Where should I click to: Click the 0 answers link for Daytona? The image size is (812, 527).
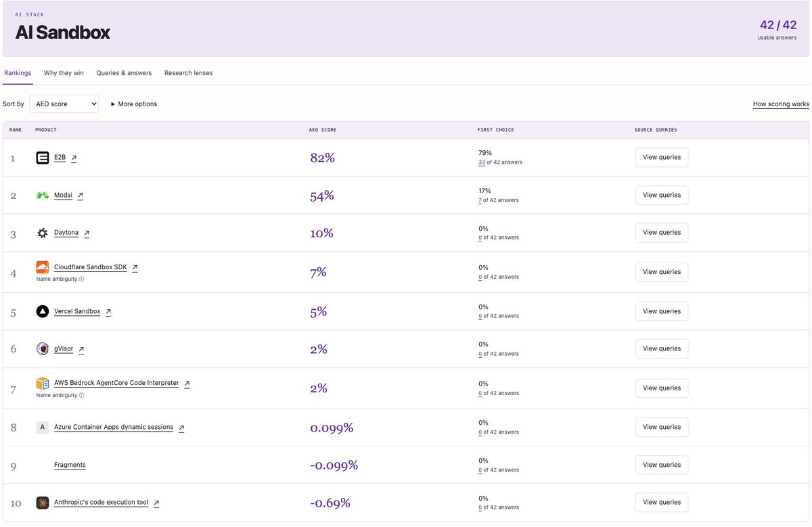click(480, 237)
